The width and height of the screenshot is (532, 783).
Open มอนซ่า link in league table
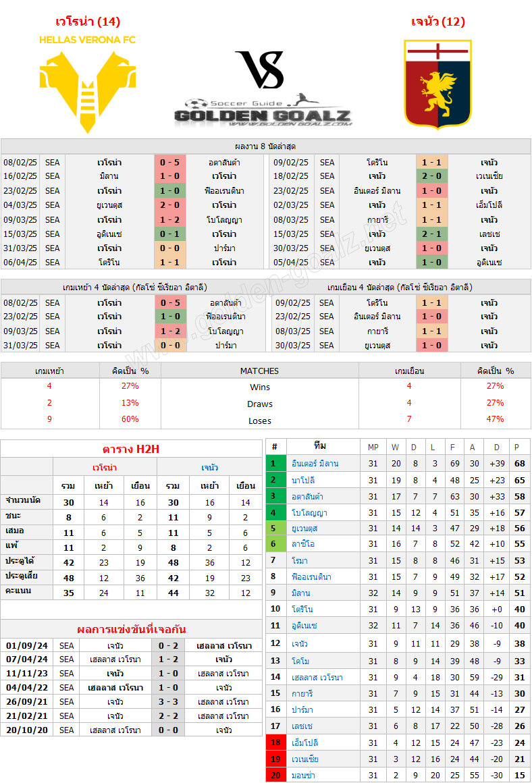(303, 776)
